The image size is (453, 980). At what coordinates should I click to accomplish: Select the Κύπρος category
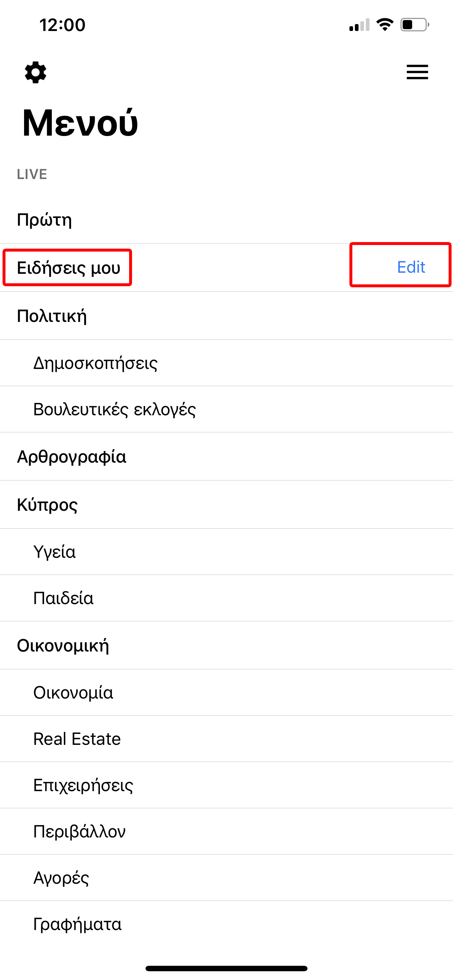(x=226, y=505)
